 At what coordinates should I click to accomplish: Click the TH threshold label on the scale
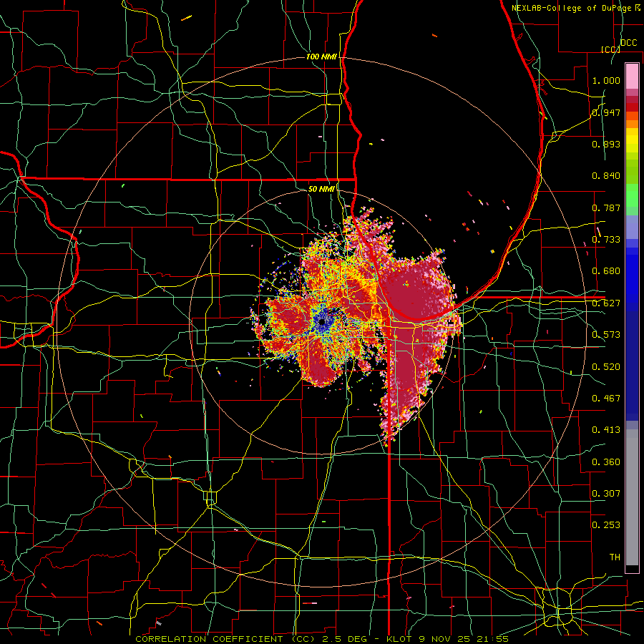coord(615,557)
